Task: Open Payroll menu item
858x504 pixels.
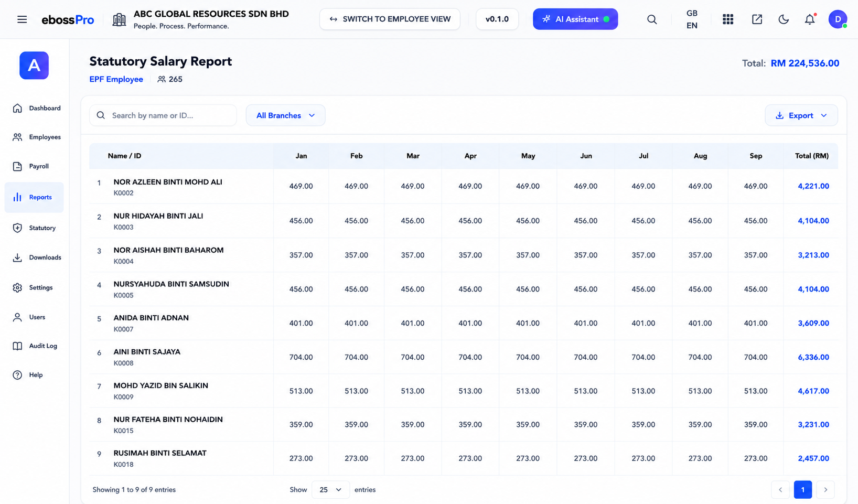Action: tap(34, 166)
